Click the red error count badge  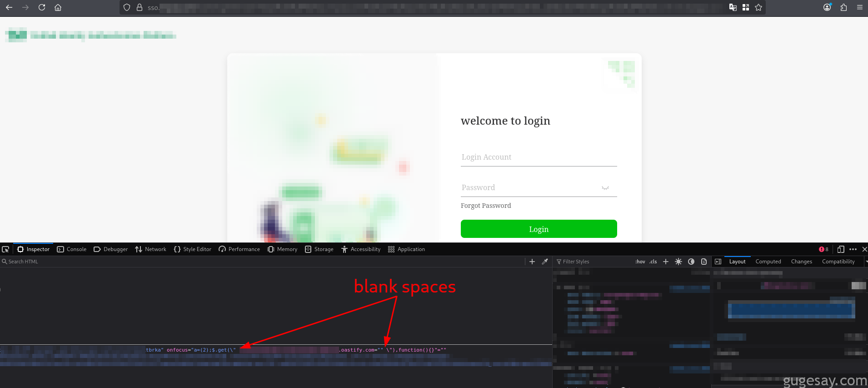[823, 249]
